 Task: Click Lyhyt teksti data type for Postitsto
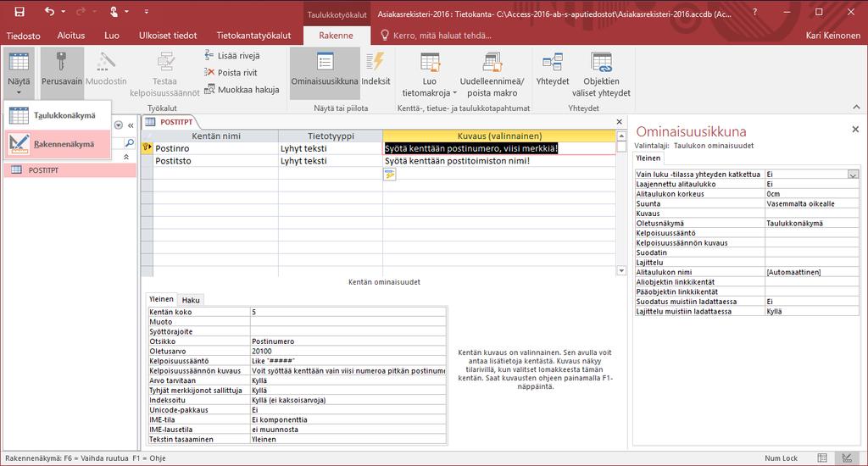[x=331, y=160]
